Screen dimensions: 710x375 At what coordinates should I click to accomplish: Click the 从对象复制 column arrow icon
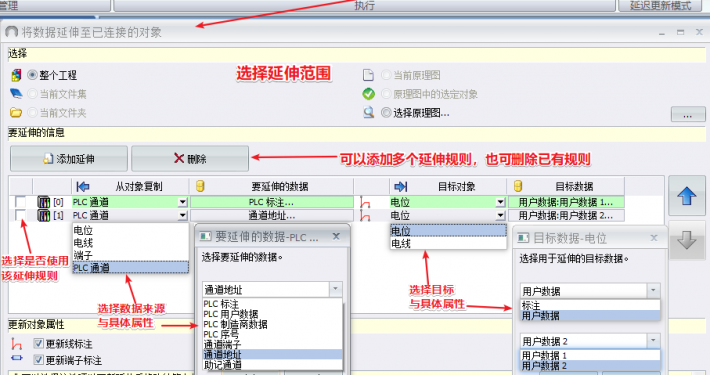point(83,186)
